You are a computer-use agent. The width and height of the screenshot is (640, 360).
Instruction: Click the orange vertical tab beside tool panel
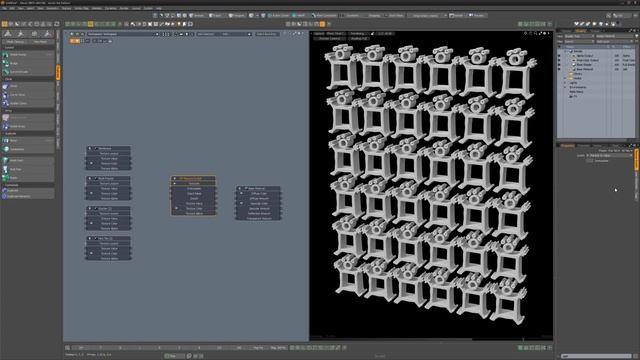(x=58, y=72)
